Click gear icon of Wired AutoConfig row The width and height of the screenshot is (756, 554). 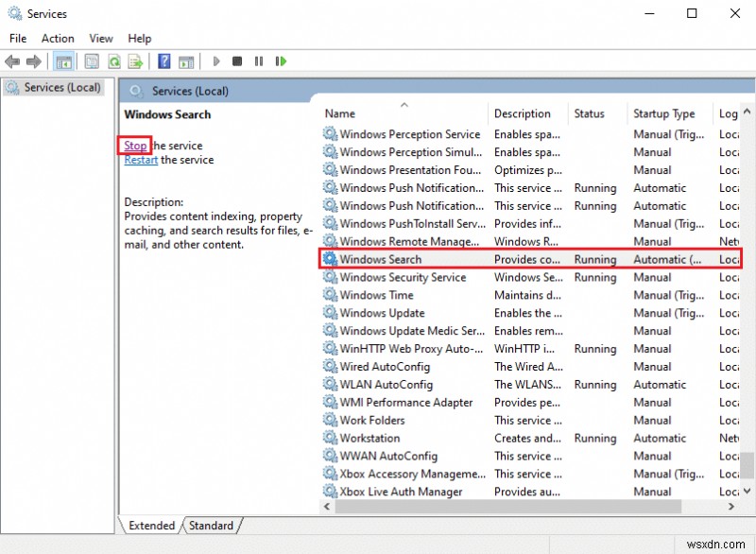(x=330, y=367)
